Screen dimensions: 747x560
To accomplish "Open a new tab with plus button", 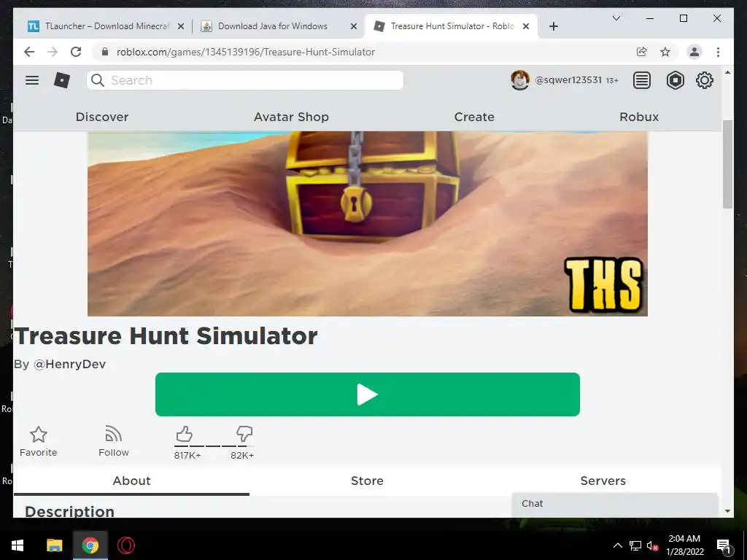I will [553, 26].
